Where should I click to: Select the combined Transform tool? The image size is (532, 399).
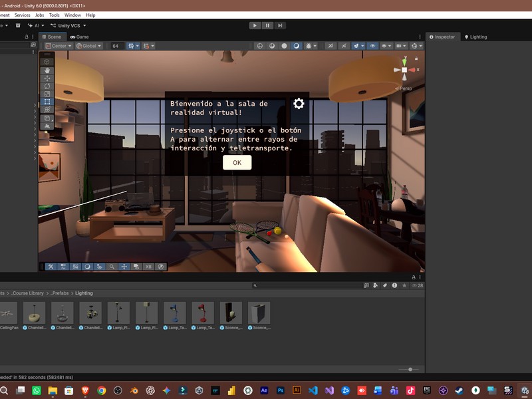point(47,110)
